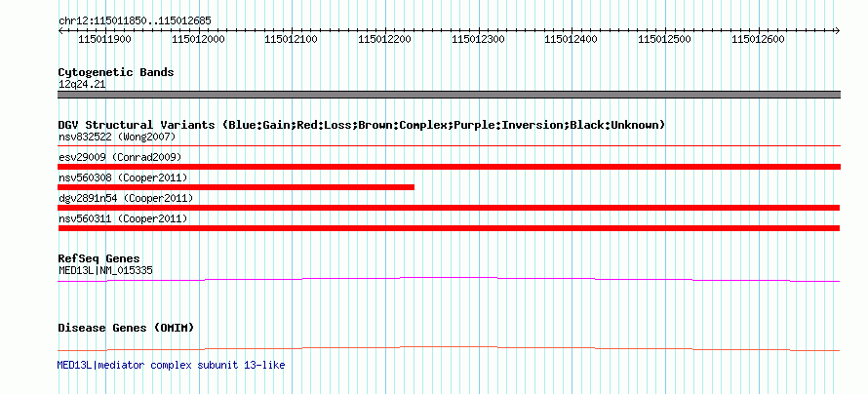This screenshot has width=868, height=394.
Task: Click the Disease Genes (OMIM) track title
Action: coord(126,328)
